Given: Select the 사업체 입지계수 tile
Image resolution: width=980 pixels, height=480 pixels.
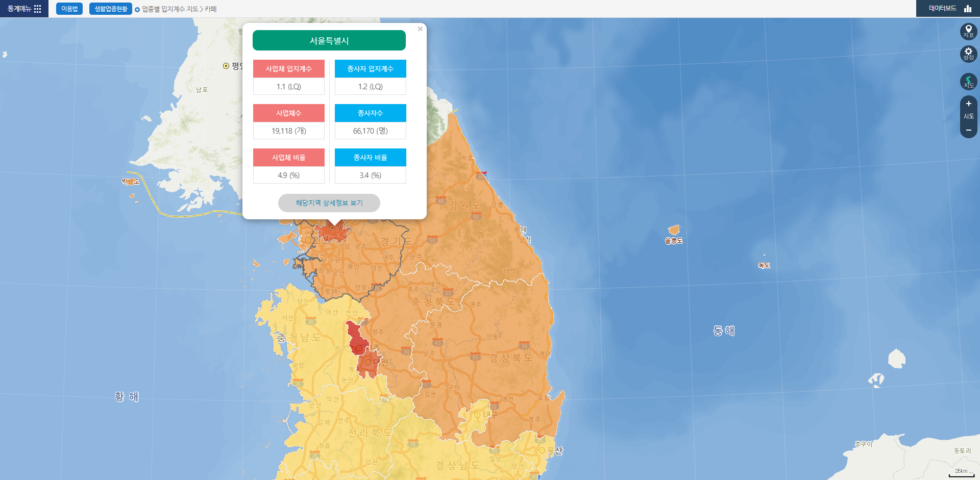Looking at the screenshot, I should click(x=289, y=69).
